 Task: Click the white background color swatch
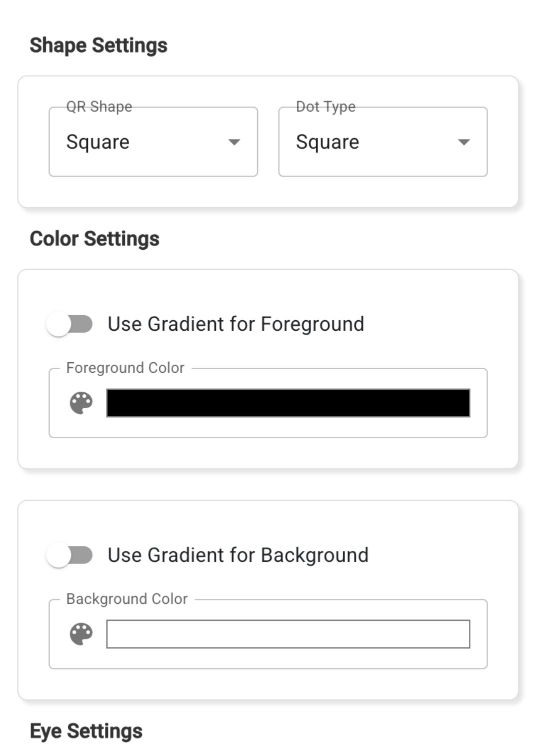pos(288,634)
